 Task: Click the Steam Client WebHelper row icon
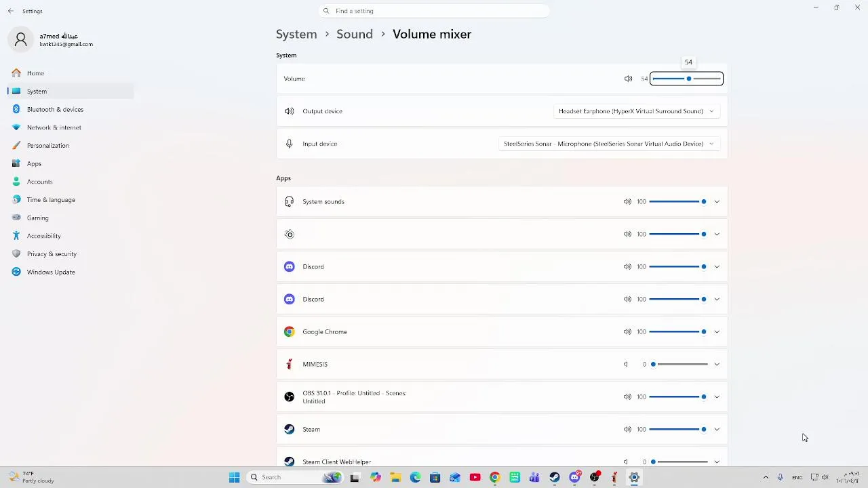[x=290, y=462]
